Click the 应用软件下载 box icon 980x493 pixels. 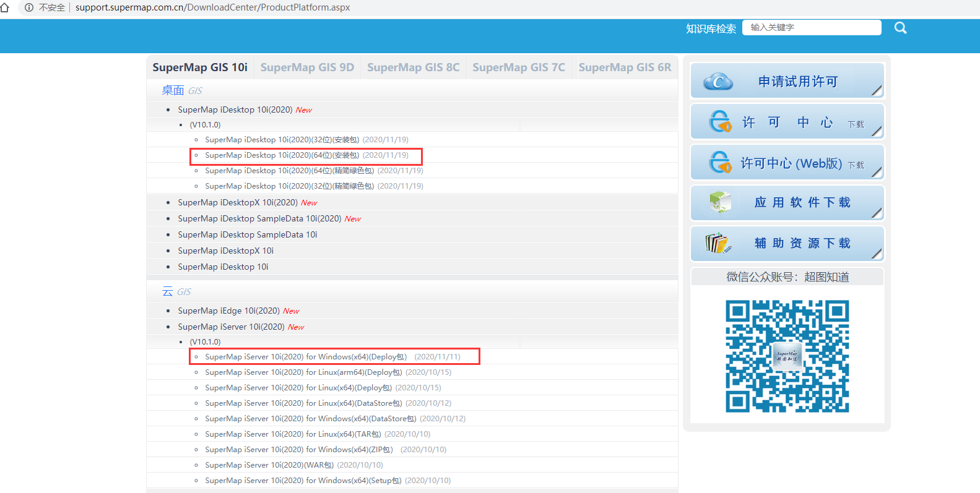click(x=720, y=202)
